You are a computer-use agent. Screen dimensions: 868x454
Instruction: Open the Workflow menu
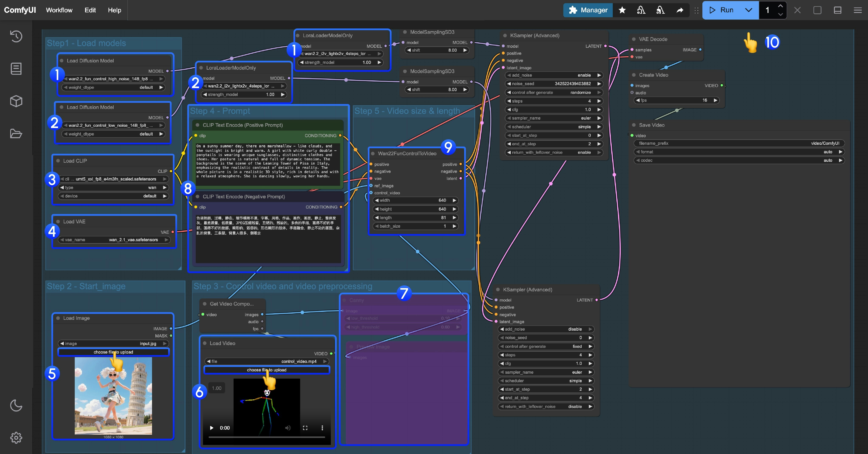point(59,10)
